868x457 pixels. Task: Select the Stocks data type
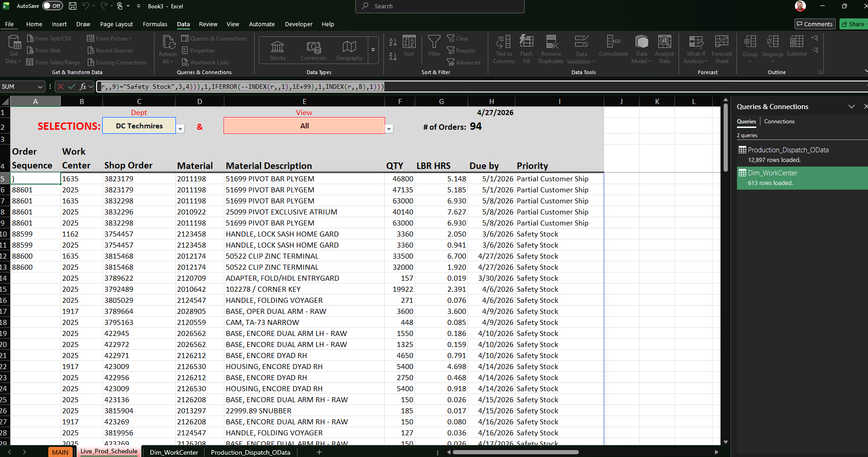tap(277, 50)
